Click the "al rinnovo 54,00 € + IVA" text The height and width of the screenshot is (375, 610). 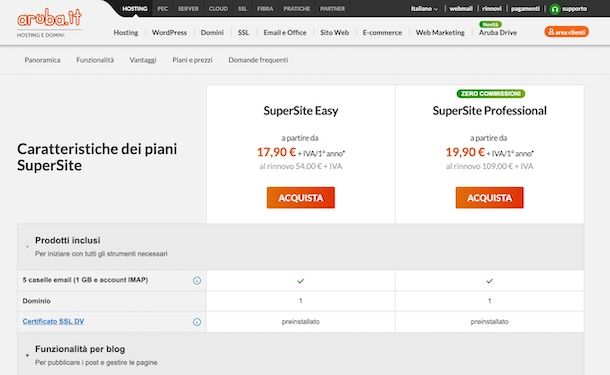(x=301, y=166)
